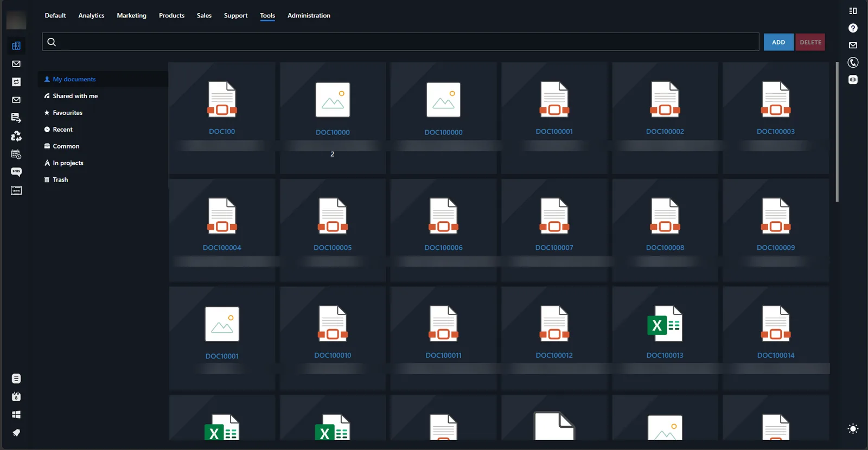This screenshot has width=868, height=450.
Task: Click the DOC100003 file name
Action: 776,132
